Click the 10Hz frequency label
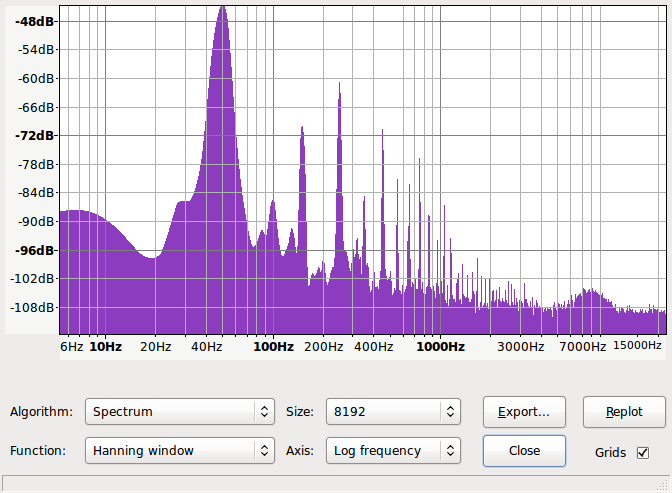The image size is (672, 493). point(105,346)
